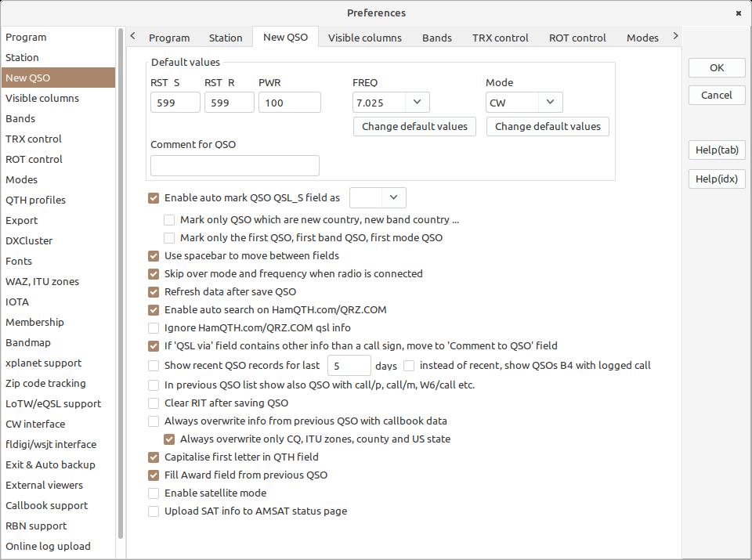Focus the RST S input field
This screenshot has height=560, width=752.
tap(175, 103)
